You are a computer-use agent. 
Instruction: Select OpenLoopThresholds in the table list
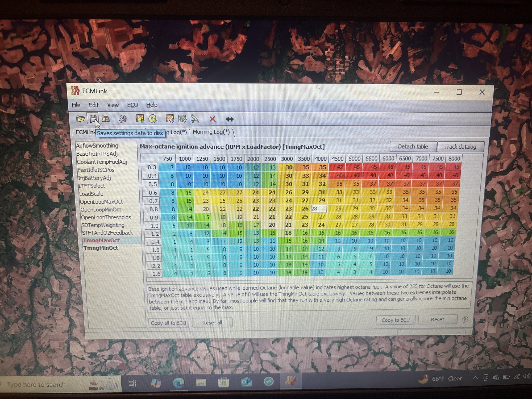(106, 217)
